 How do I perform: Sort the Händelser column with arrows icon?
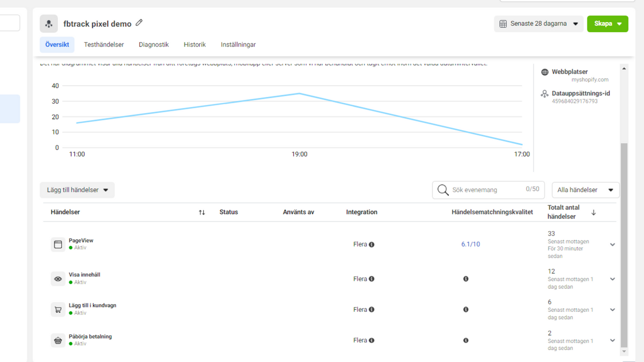point(202,212)
